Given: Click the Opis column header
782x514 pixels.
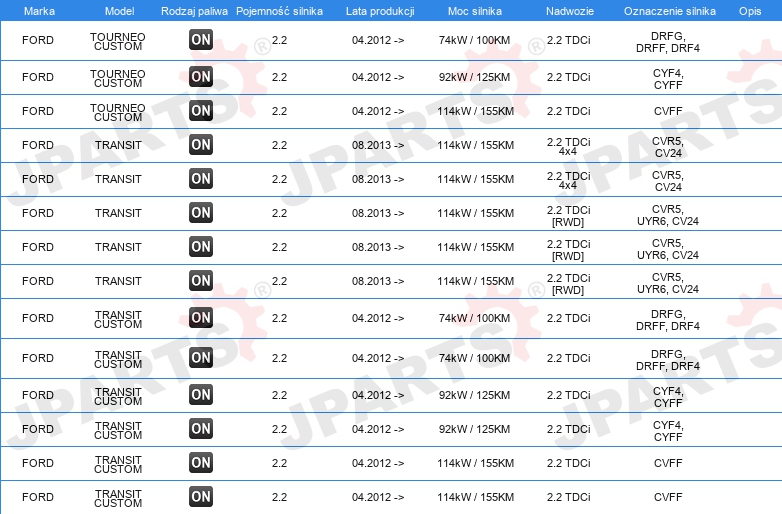Looking at the screenshot, I should [750, 11].
